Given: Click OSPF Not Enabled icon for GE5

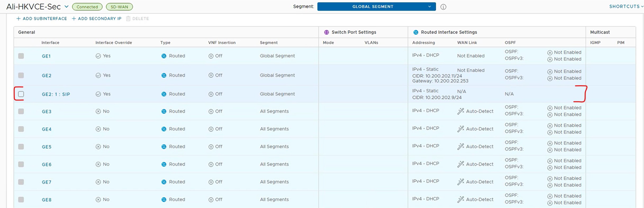Looking at the screenshot, I should point(550,143).
